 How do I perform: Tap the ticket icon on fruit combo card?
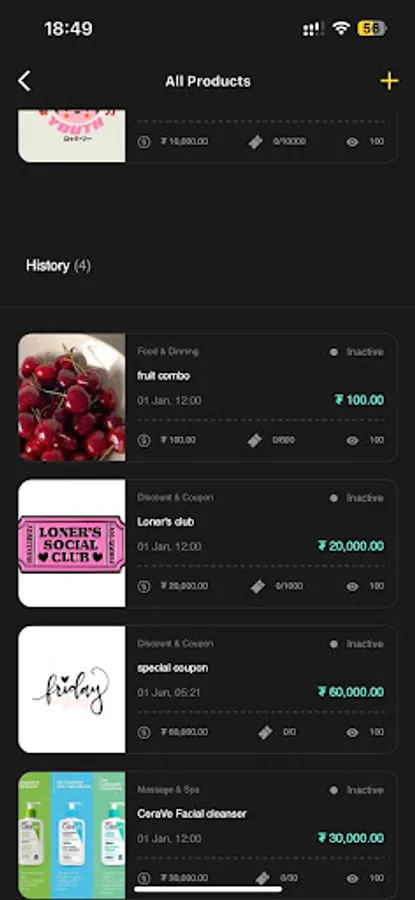point(255,440)
